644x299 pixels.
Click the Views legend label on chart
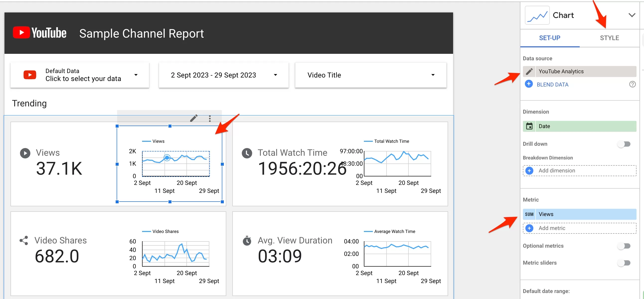(159, 141)
